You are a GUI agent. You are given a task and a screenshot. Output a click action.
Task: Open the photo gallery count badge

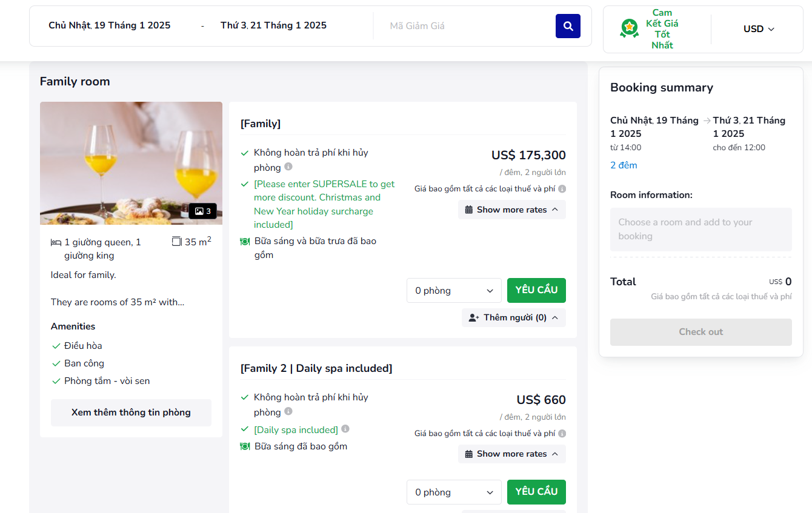tap(203, 211)
